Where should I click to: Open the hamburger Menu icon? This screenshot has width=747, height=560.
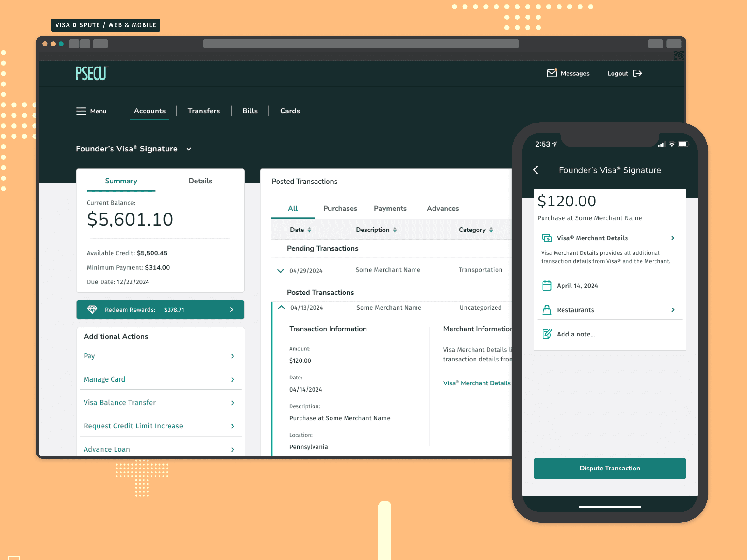pyautogui.click(x=81, y=111)
